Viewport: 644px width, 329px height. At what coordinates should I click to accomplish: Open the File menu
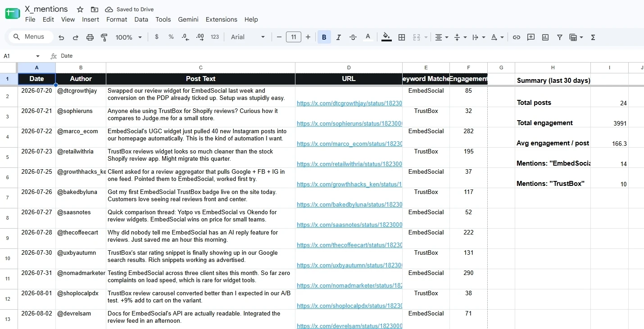[x=30, y=19]
